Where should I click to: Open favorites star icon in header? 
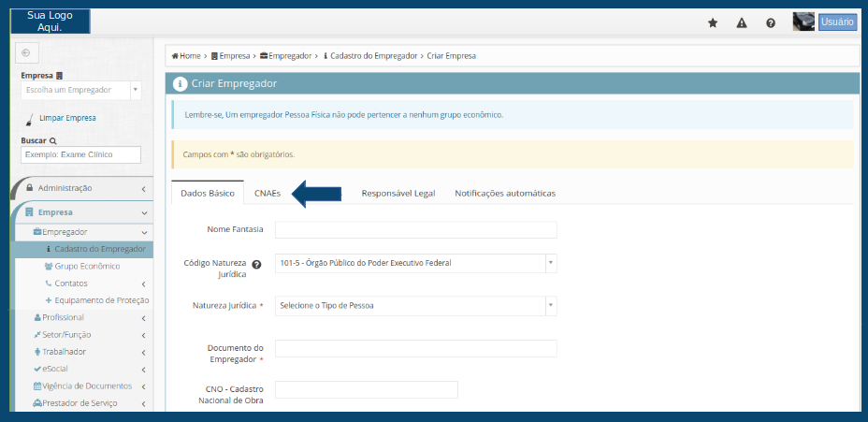[713, 22]
